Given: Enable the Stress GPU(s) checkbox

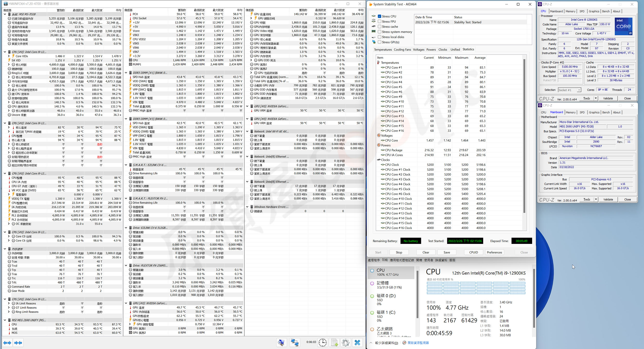Looking at the screenshot, I should 379,42.
